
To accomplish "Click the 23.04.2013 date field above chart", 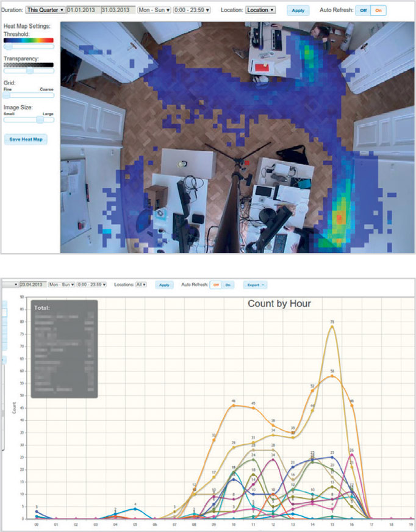I will pos(31,284).
